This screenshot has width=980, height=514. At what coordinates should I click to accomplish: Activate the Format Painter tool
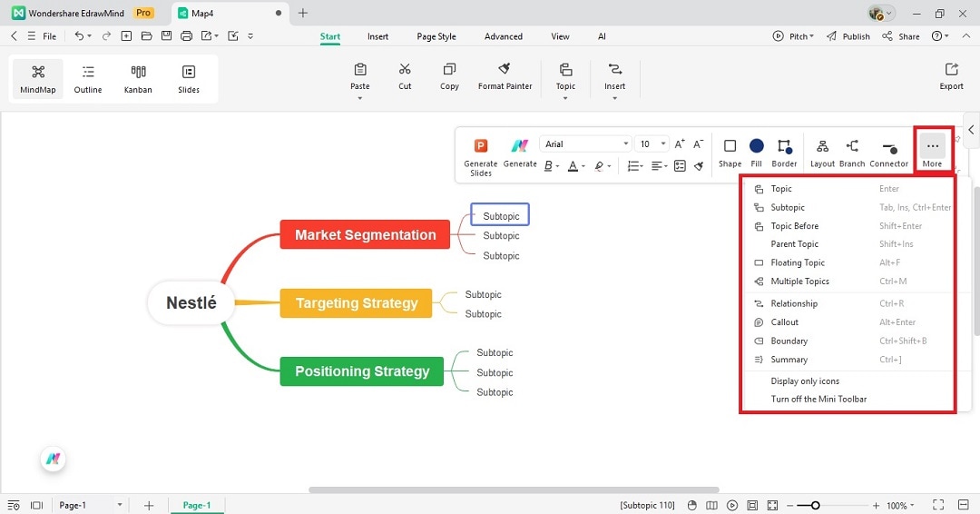pyautogui.click(x=505, y=77)
